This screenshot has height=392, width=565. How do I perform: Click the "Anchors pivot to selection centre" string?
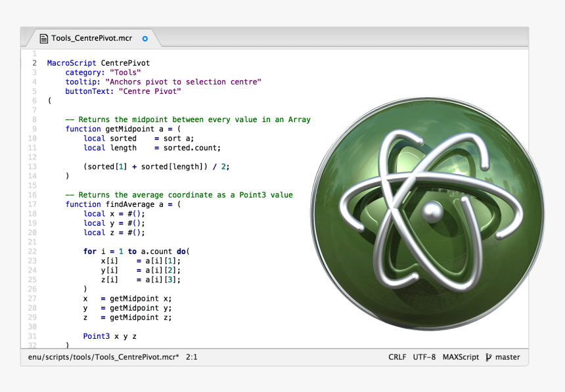tap(183, 82)
